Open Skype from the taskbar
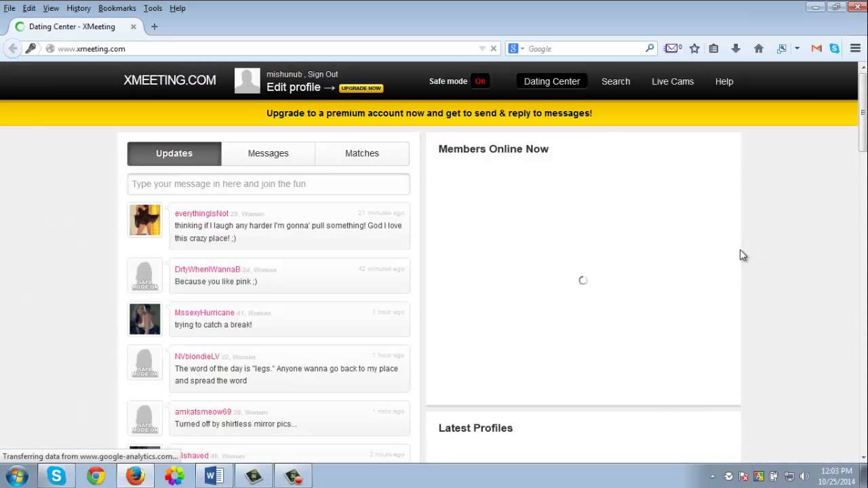Viewport: 868px width, 488px height. 56,476
